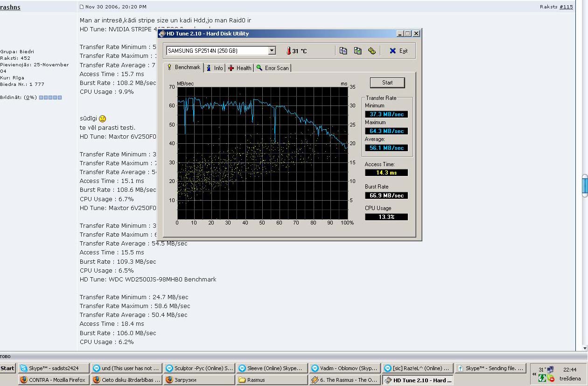Switch to 'und (This user has not' Skype chat
This screenshot has height=386, width=588.
126,368
